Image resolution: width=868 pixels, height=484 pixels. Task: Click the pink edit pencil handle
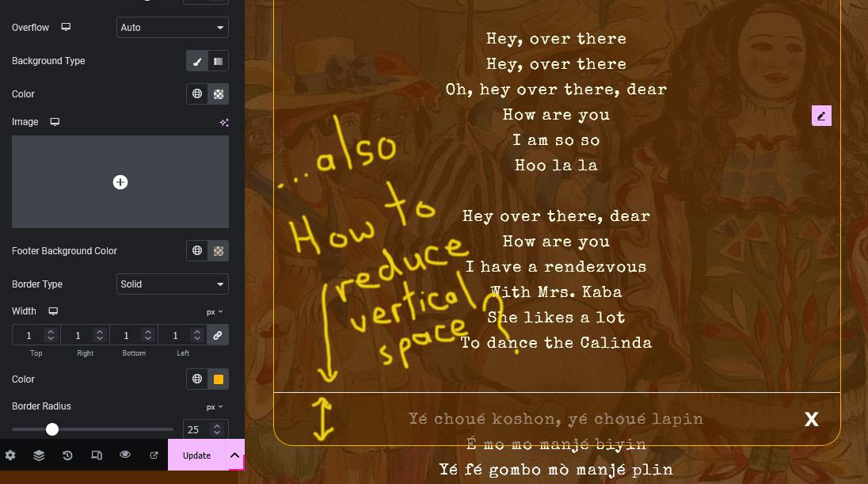[x=821, y=116]
